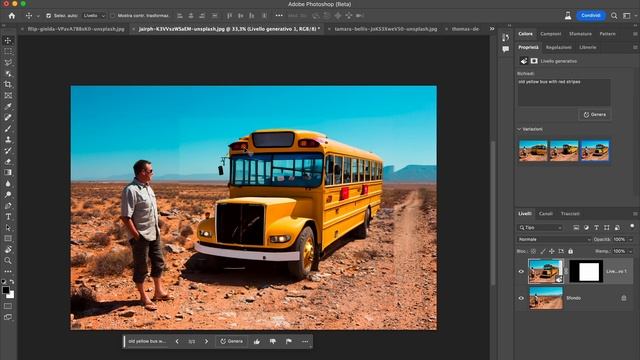The image size is (640, 360).
Task: Switch to the Pattern tab
Action: [x=607, y=34]
